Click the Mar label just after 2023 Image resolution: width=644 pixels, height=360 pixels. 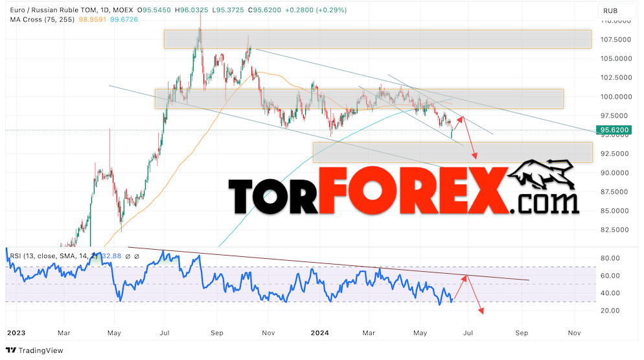[63, 333]
